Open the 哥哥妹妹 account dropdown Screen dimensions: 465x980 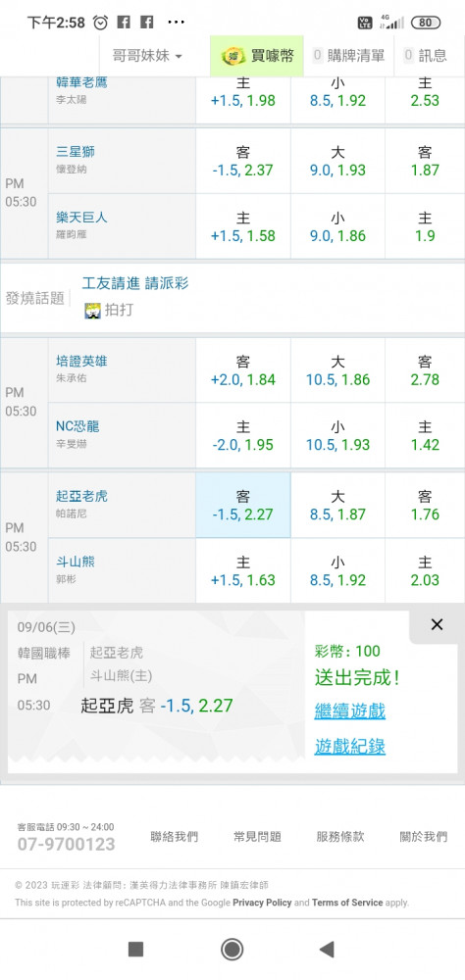coord(147,56)
